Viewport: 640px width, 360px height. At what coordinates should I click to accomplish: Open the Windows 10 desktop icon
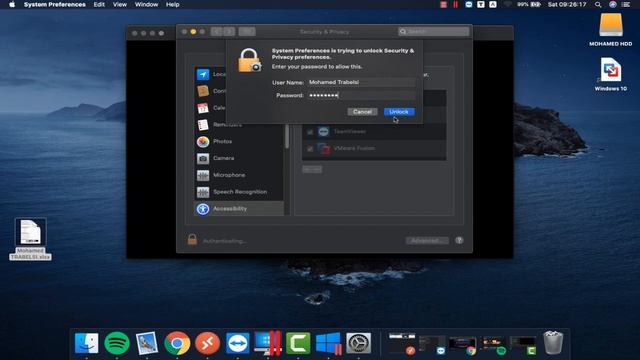coord(611,74)
